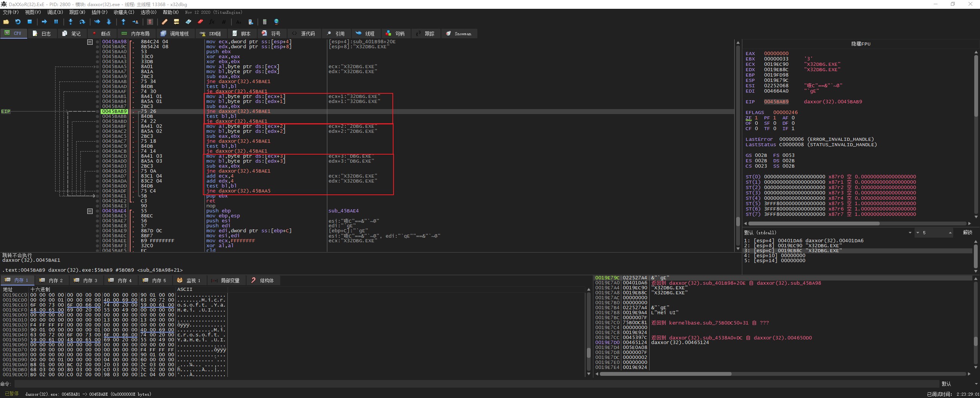Collapse the sub_45BAE4 function block
Screen dimensions: 980x398
point(90,211)
